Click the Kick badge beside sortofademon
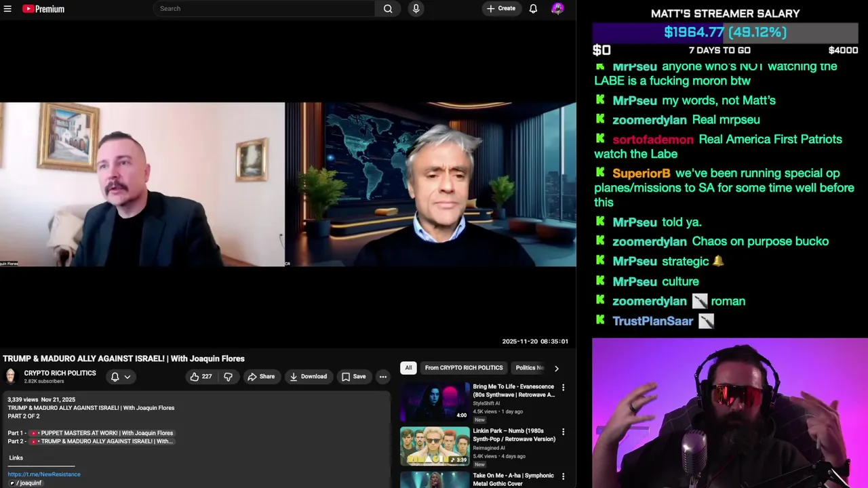Screen dimensions: 868x488 tap(600, 138)
